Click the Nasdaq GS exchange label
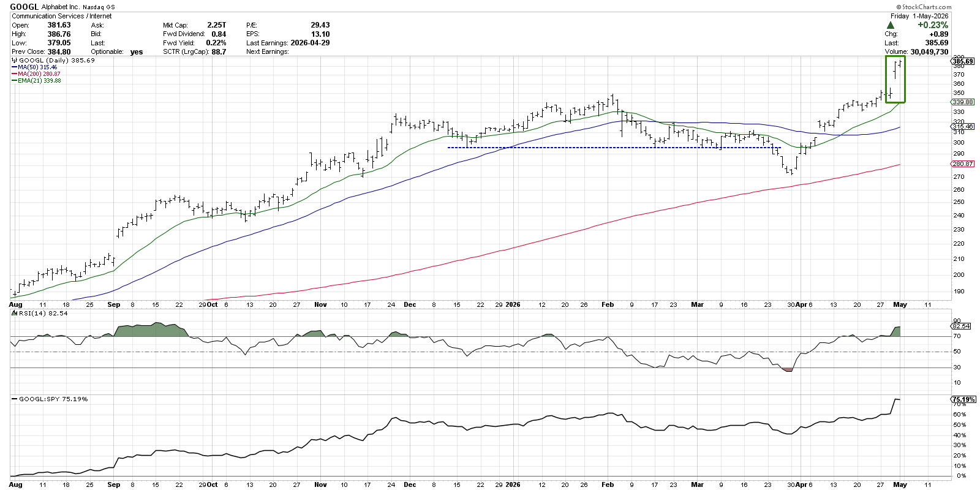 99,7
